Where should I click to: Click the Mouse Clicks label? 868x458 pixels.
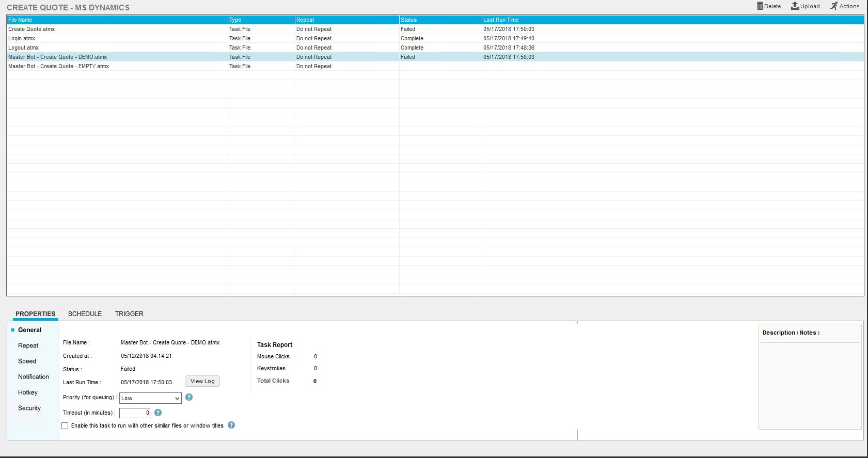click(273, 356)
